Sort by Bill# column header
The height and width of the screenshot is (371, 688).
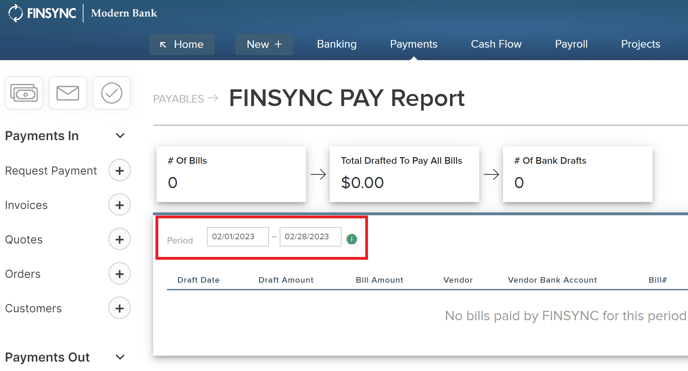point(658,280)
